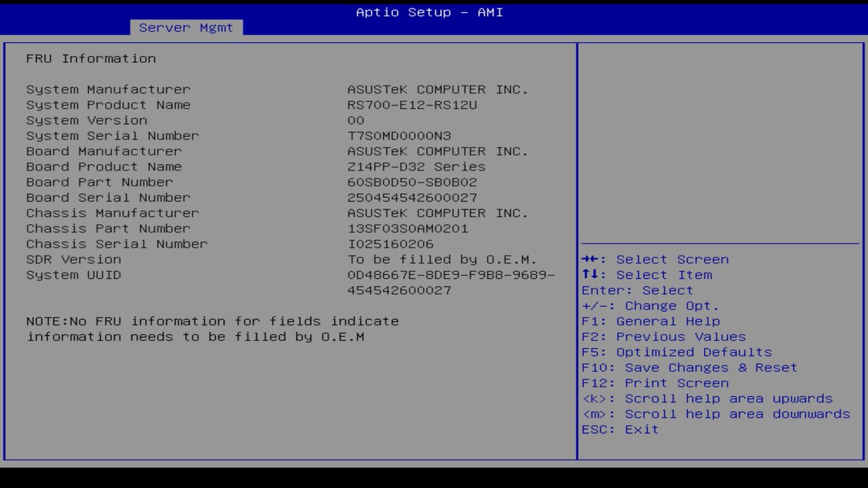Select the System Product Name row
Screen dimensions: 868x488
point(108,104)
